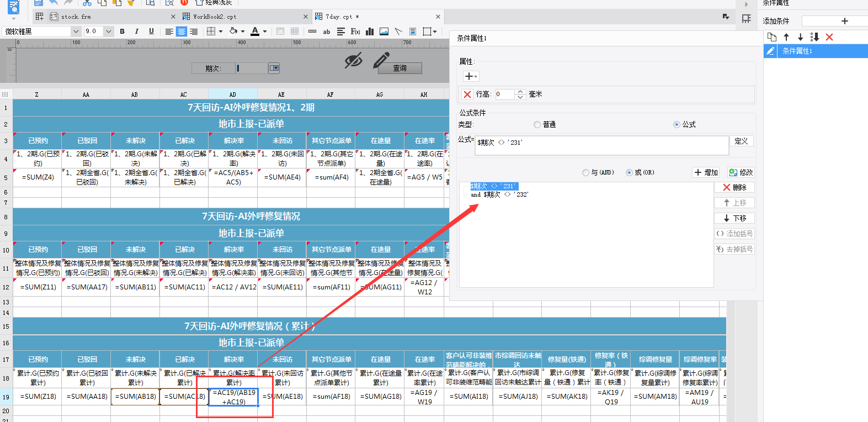
Task: Open tab list dropdown arrow at tab bar end
Action: point(726,17)
